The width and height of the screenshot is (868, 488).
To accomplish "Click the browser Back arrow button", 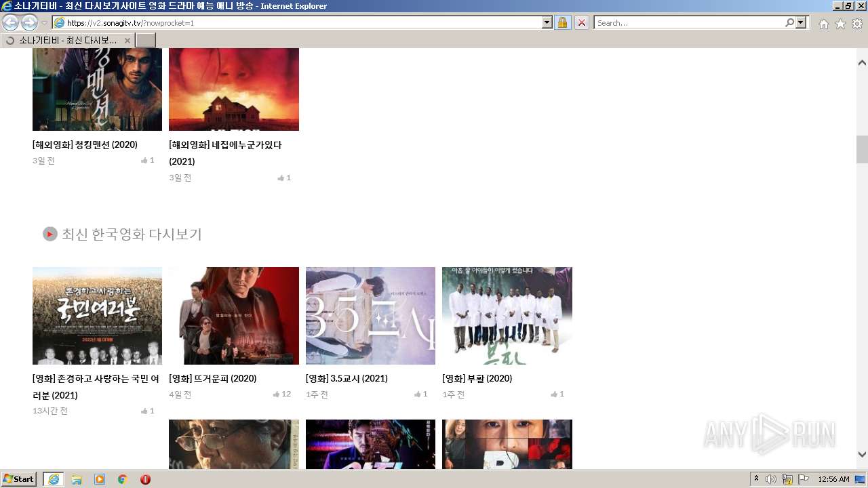I will click(x=10, y=22).
